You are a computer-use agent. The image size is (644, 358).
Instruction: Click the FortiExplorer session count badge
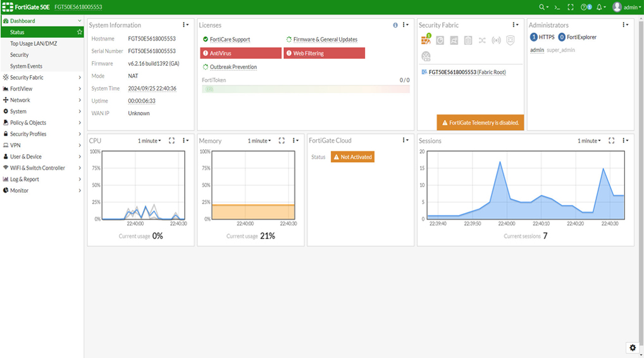pos(562,37)
